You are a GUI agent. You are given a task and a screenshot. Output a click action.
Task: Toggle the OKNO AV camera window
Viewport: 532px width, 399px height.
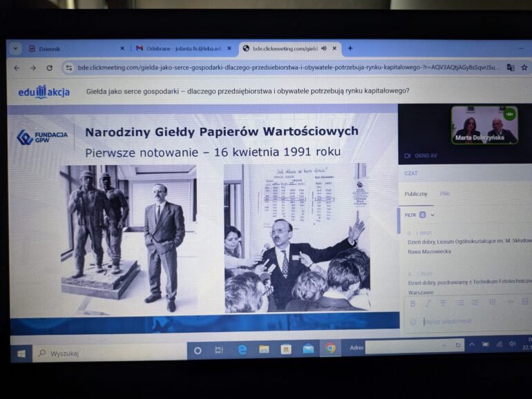pyautogui.click(x=420, y=155)
